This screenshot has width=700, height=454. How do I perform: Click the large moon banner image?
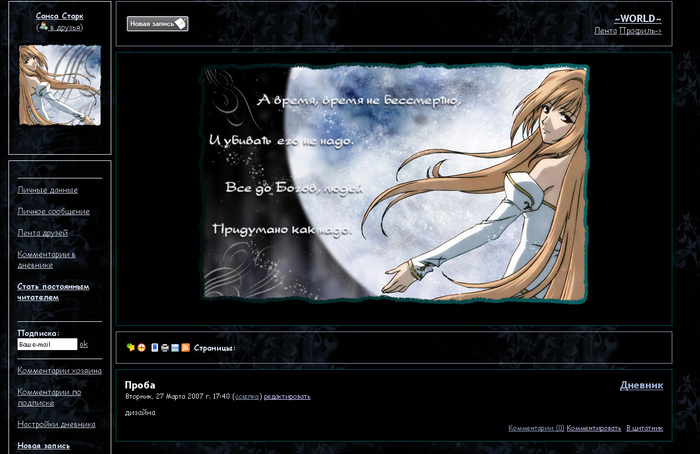coord(394,183)
